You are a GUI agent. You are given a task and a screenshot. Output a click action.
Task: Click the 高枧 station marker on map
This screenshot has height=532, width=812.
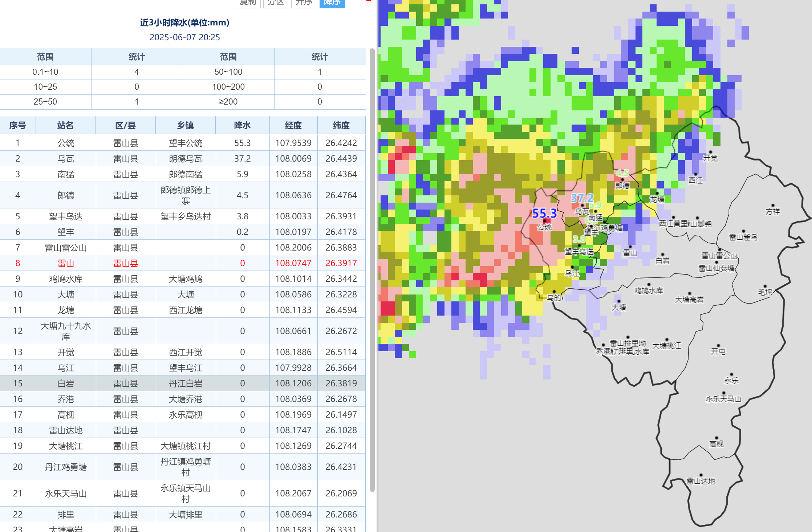click(716, 438)
